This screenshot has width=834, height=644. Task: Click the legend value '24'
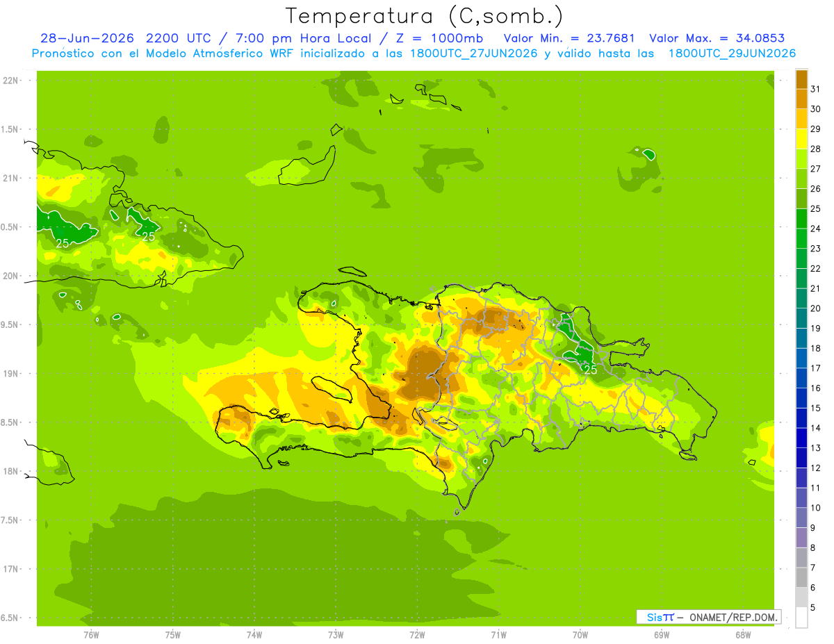pyautogui.click(x=816, y=229)
